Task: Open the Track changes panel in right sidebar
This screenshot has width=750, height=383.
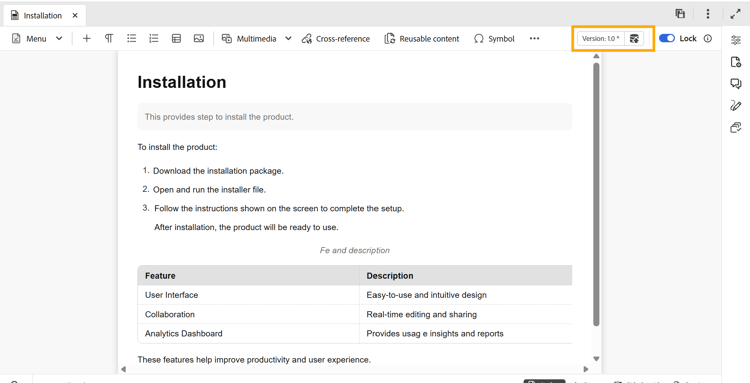Action: 736,105
